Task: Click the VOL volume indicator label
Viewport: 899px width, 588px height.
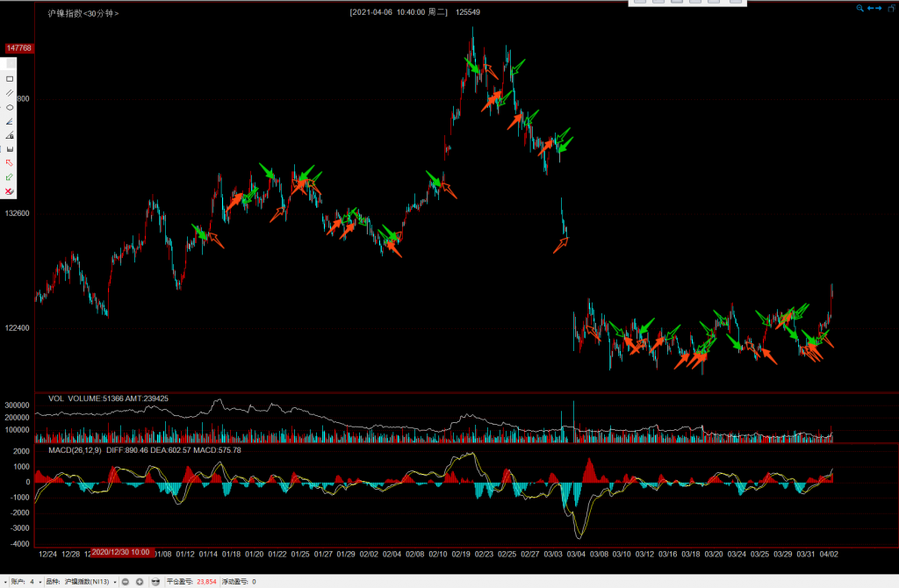Action: (x=56, y=398)
